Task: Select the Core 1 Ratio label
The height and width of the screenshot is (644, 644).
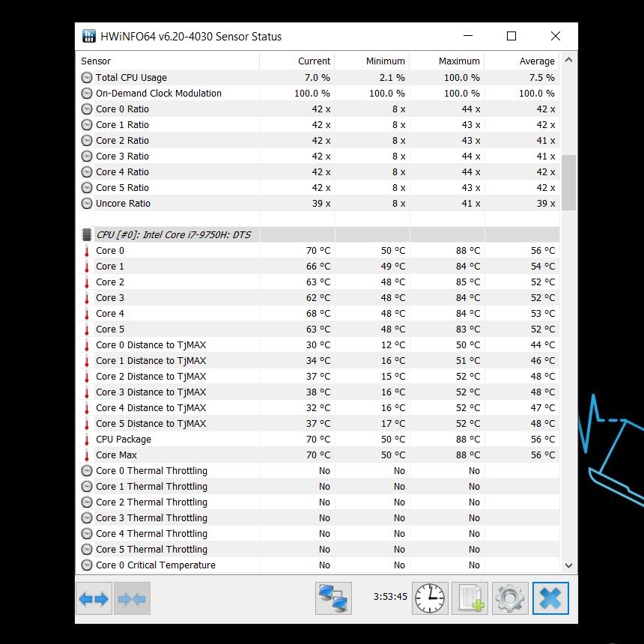Action: 122,125
